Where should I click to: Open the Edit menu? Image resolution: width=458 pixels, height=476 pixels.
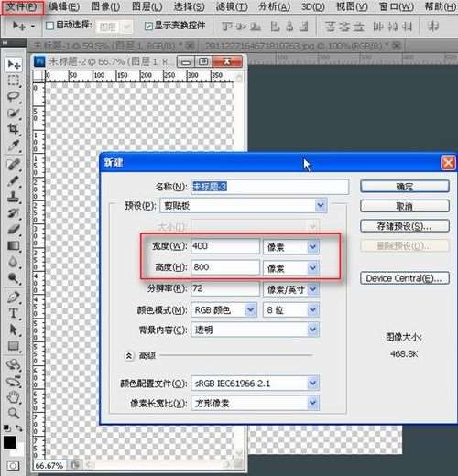point(64,6)
